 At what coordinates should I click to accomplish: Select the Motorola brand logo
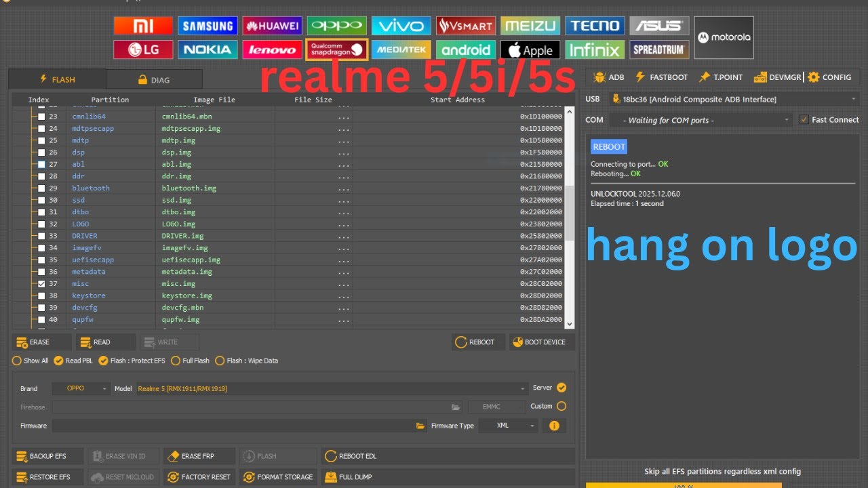pos(724,37)
